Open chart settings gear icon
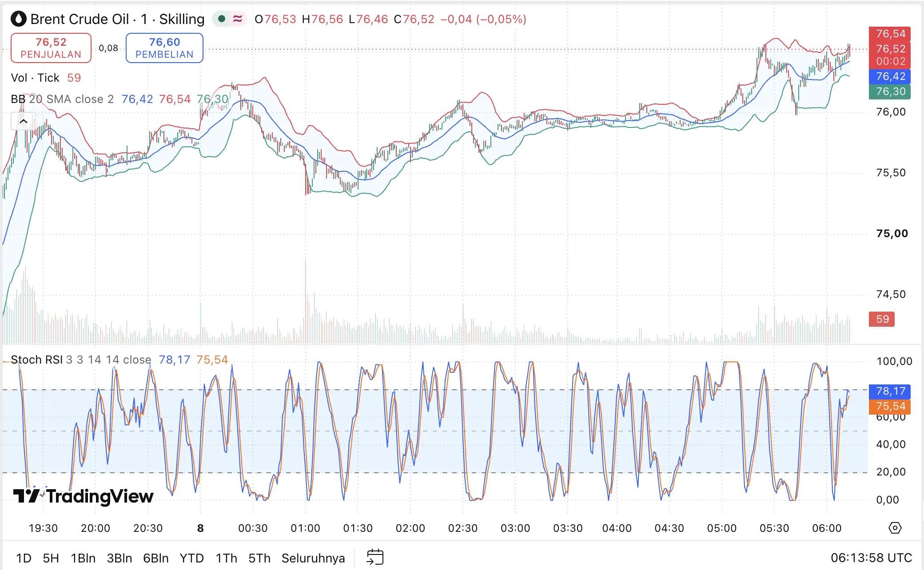Viewport: 924px width, 570px height. point(895,528)
